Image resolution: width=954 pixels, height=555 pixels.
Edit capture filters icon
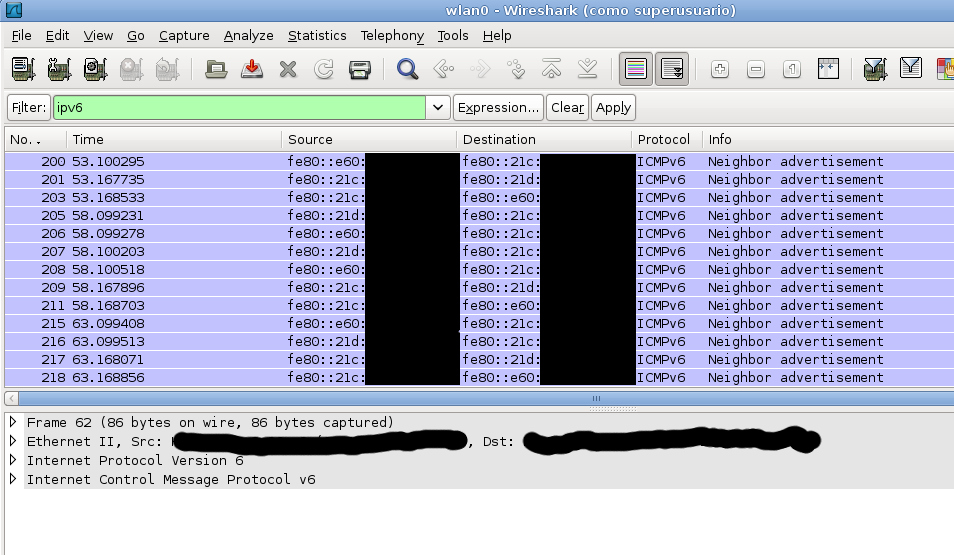tap(875, 69)
